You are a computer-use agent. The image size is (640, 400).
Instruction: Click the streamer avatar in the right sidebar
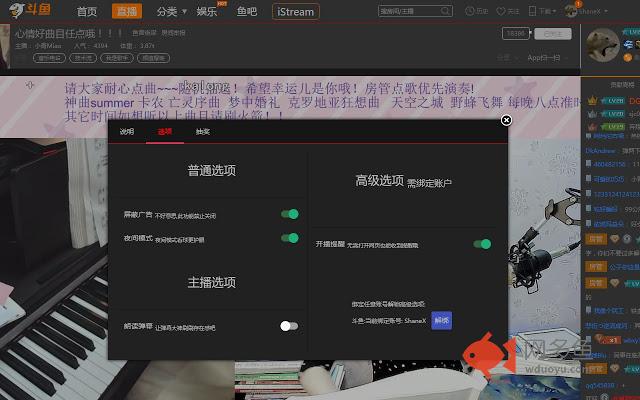click(603, 45)
